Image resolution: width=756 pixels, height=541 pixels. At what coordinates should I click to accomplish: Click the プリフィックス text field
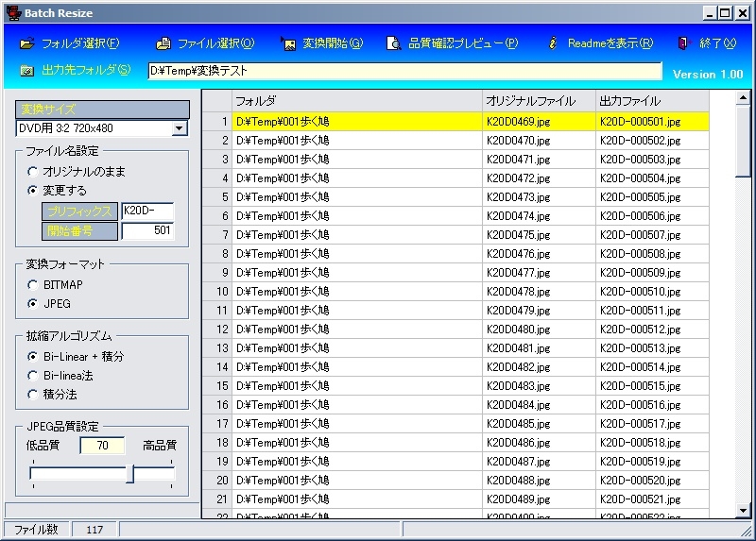[147, 211]
